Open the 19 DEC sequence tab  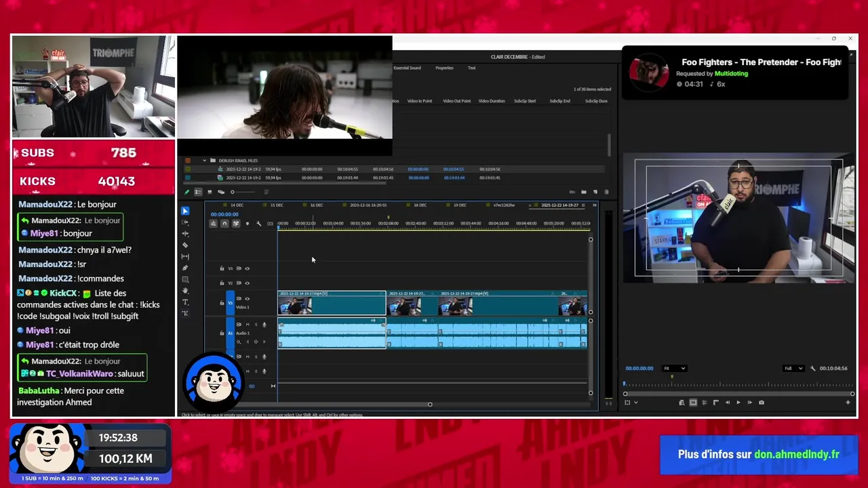click(x=460, y=205)
